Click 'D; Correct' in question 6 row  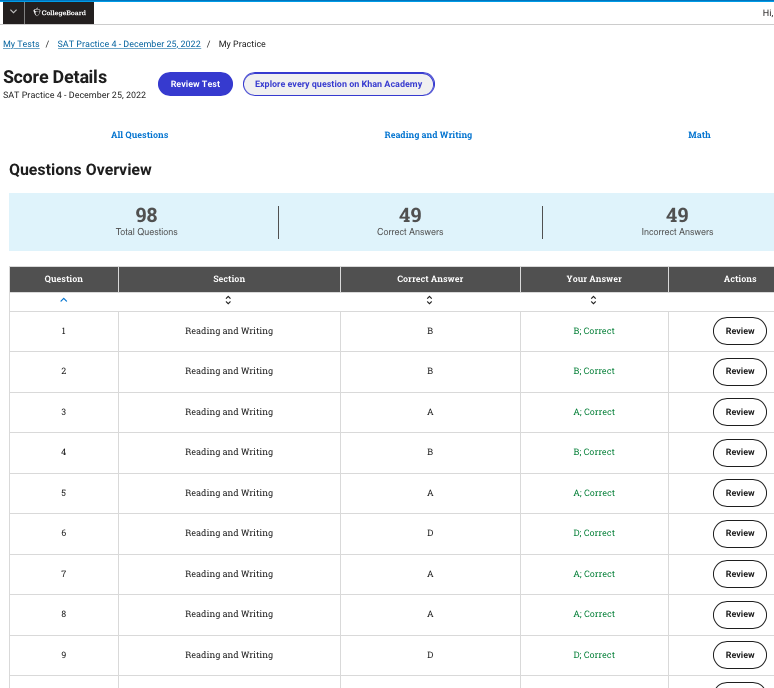(594, 533)
